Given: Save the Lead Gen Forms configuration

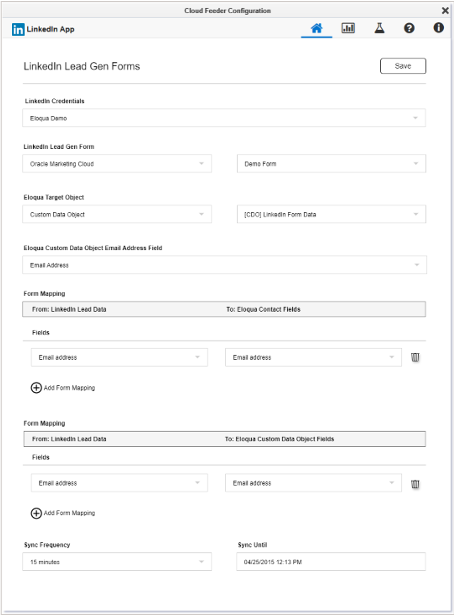Looking at the screenshot, I should (403, 66).
